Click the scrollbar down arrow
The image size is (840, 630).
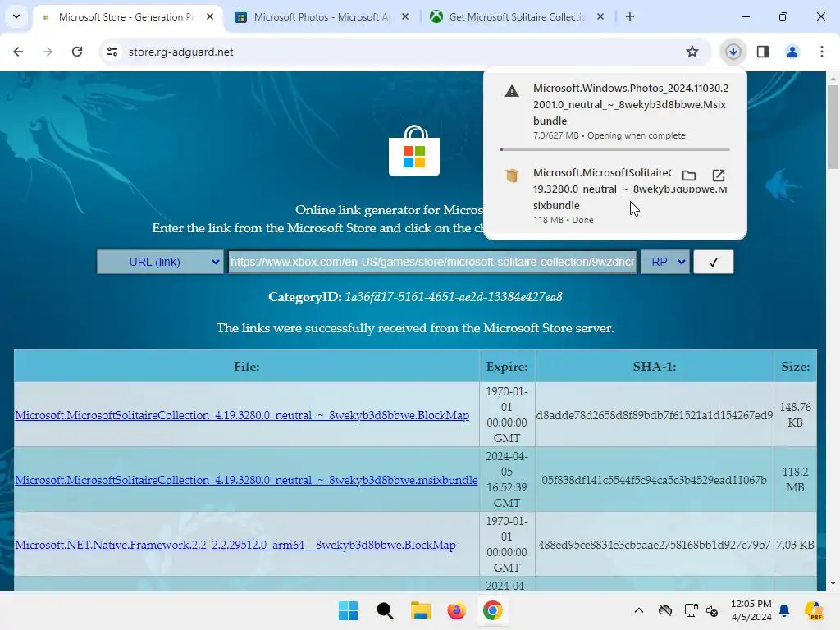click(x=833, y=583)
